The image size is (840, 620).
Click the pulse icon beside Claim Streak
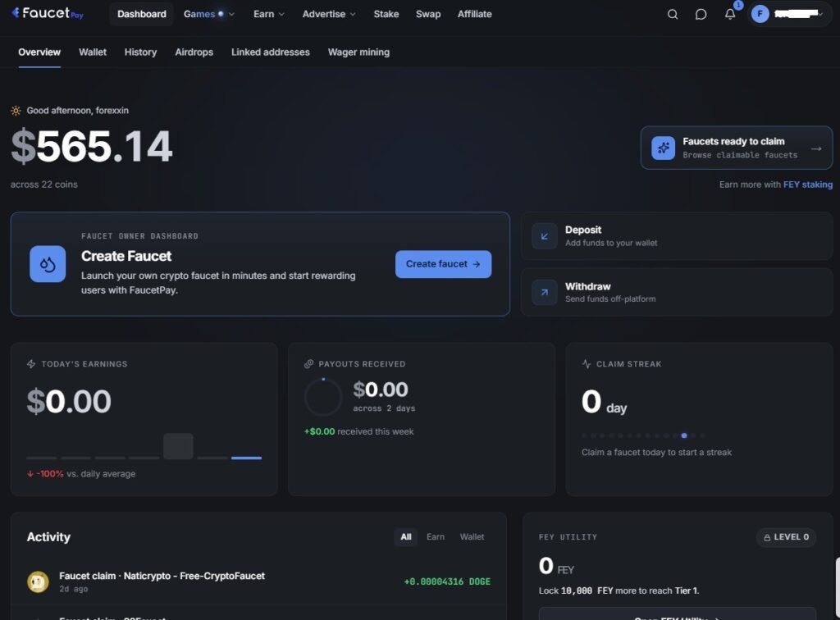586,364
